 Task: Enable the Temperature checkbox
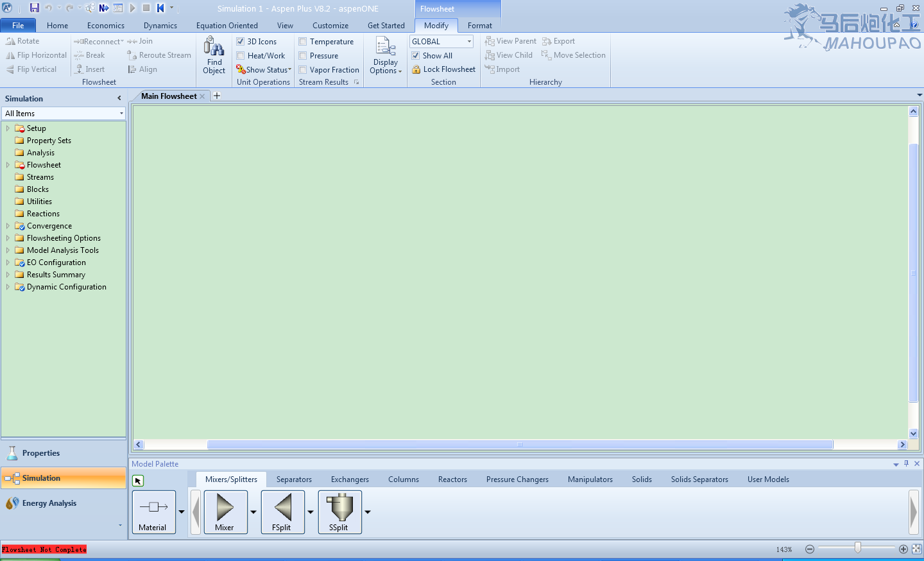pyautogui.click(x=303, y=42)
